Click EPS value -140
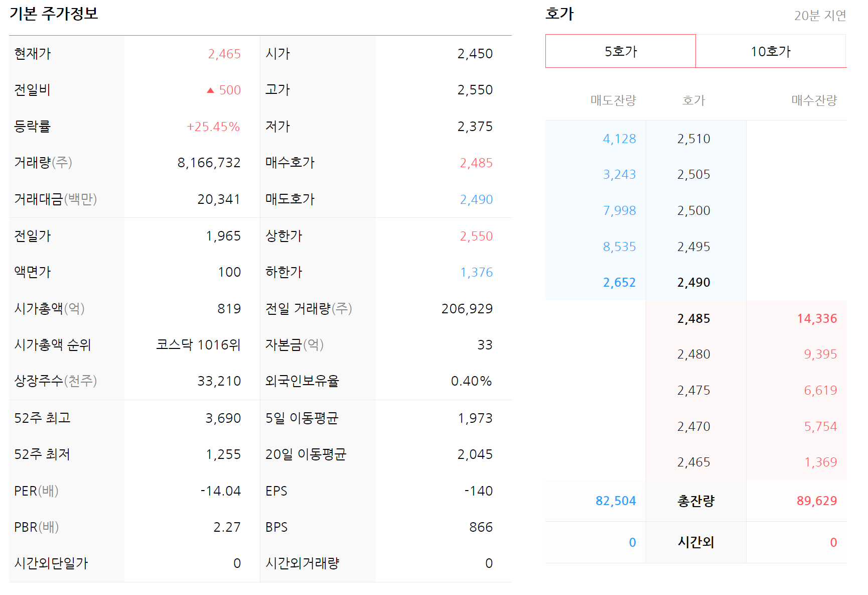 (479, 491)
